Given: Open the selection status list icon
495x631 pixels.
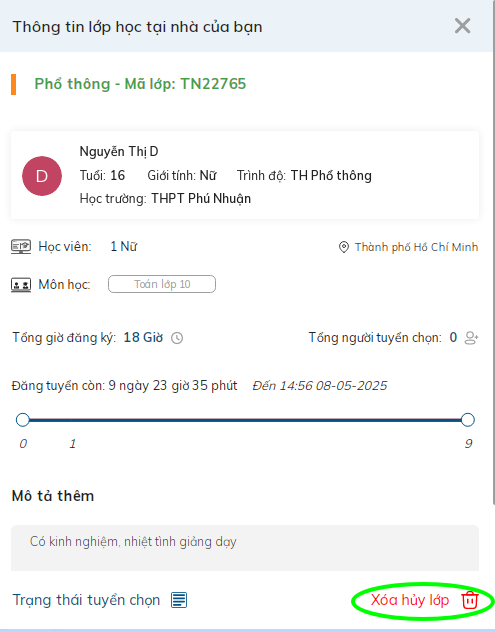Looking at the screenshot, I should tap(179, 600).
